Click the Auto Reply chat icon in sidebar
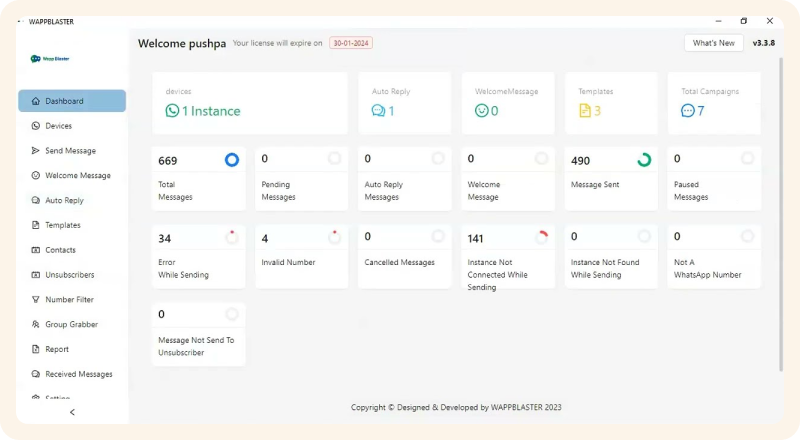This screenshot has height=440, width=800. 36,200
